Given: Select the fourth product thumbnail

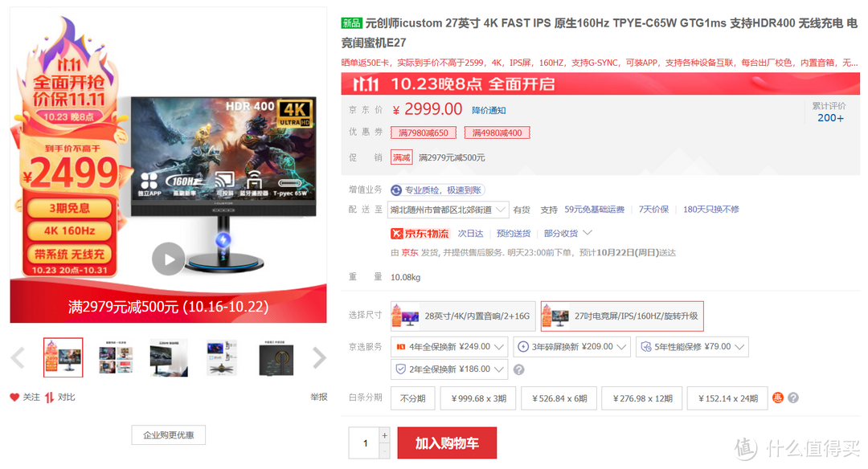Looking at the screenshot, I should tap(222, 358).
